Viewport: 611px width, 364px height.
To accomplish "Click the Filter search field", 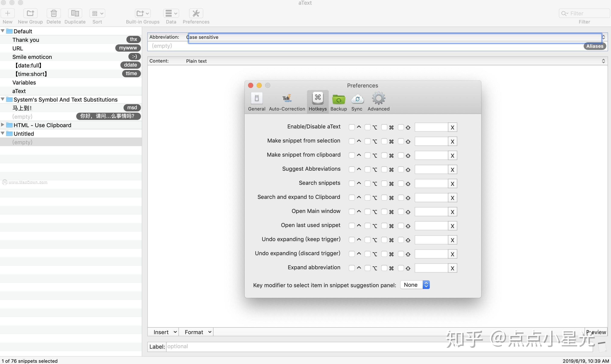I will click(585, 13).
